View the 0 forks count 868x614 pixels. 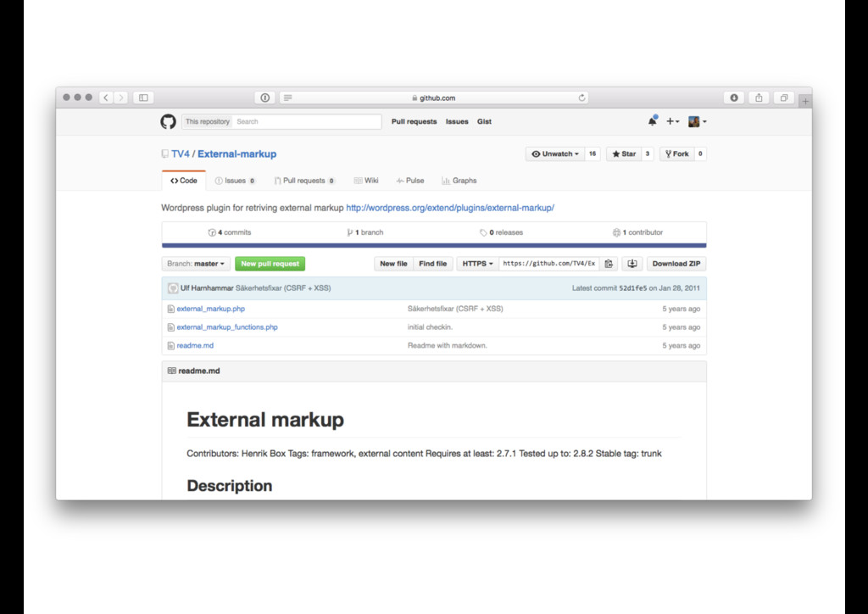point(700,153)
